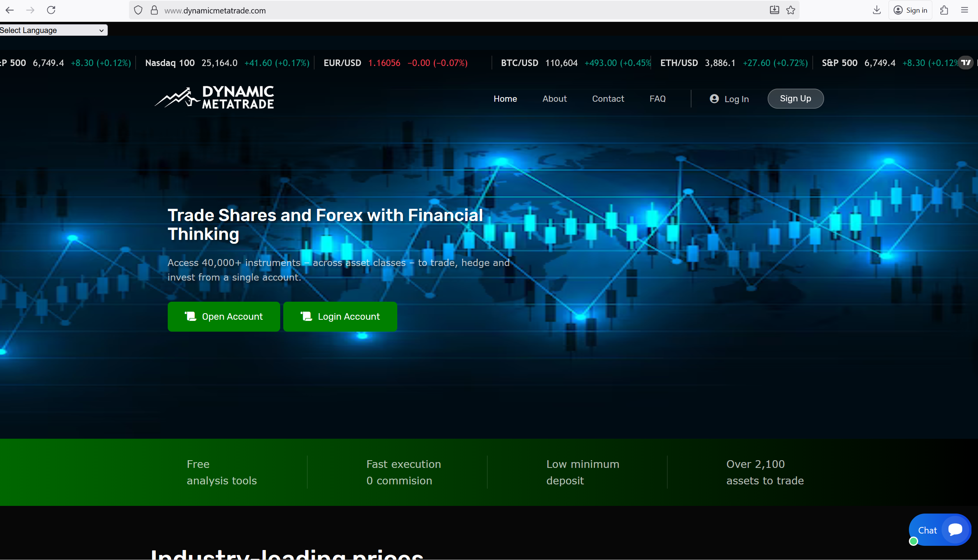Click the Log In link
The width and height of the screenshot is (978, 560).
tap(736, 99)
